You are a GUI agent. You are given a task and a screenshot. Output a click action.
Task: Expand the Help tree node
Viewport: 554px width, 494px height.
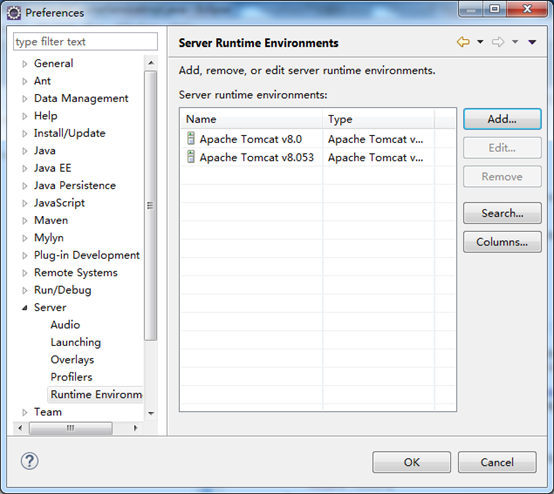coord(24,116)
